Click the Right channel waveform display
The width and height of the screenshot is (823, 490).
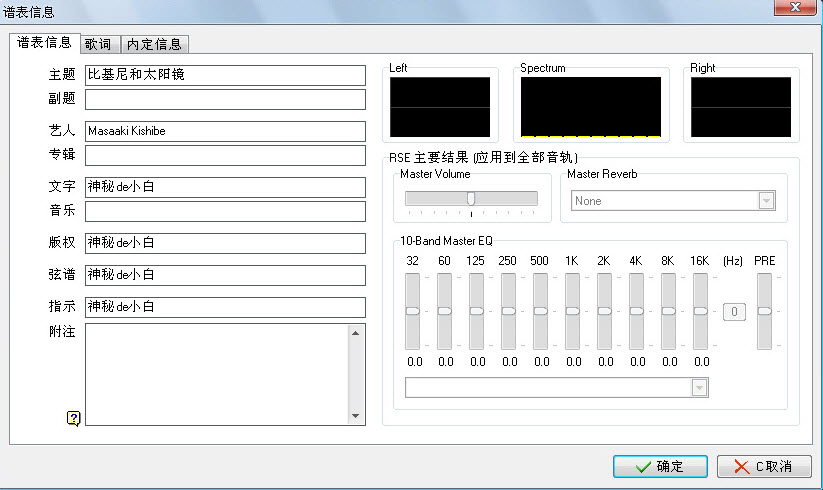click(741, 107)
